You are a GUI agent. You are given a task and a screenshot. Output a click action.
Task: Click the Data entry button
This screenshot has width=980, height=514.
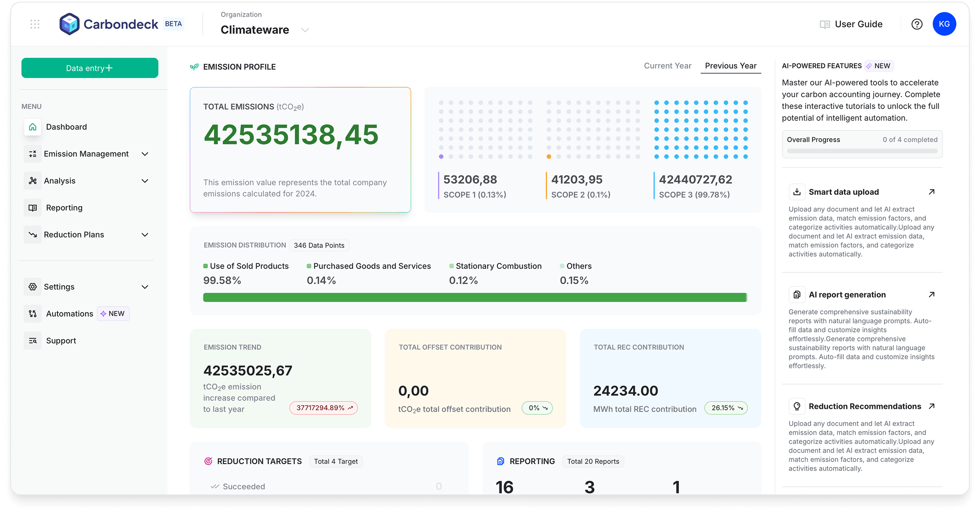[x=90, y=68]
